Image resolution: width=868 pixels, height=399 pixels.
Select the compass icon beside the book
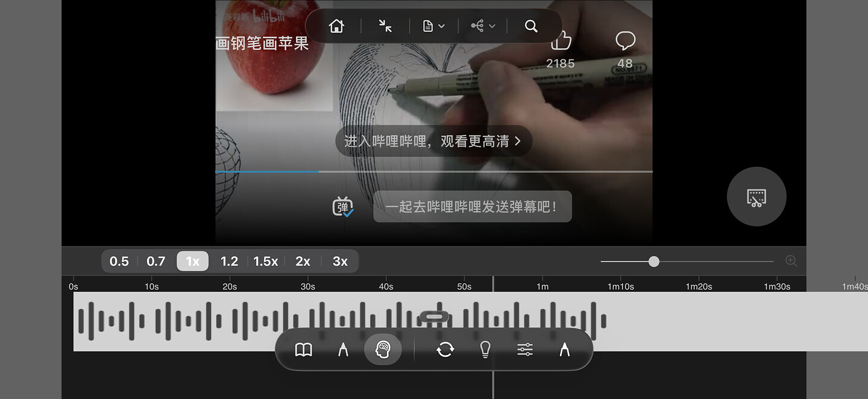tap(343, 350)
